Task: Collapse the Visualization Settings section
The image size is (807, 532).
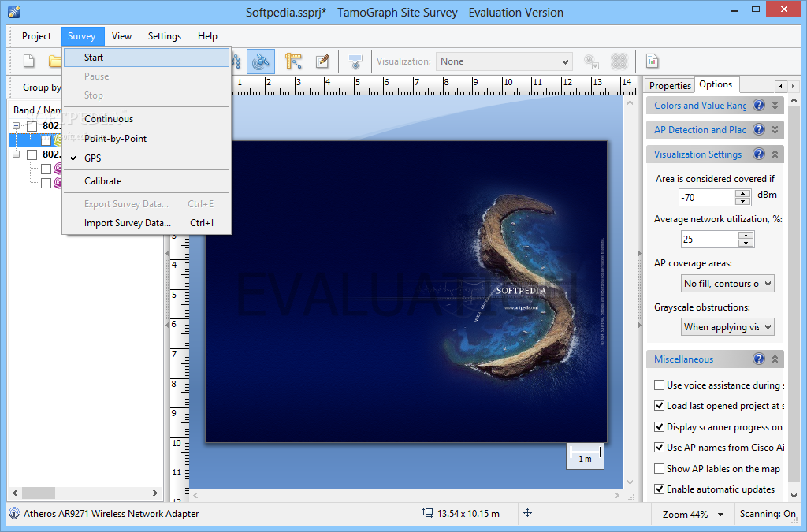Action: tap(775, 154)
